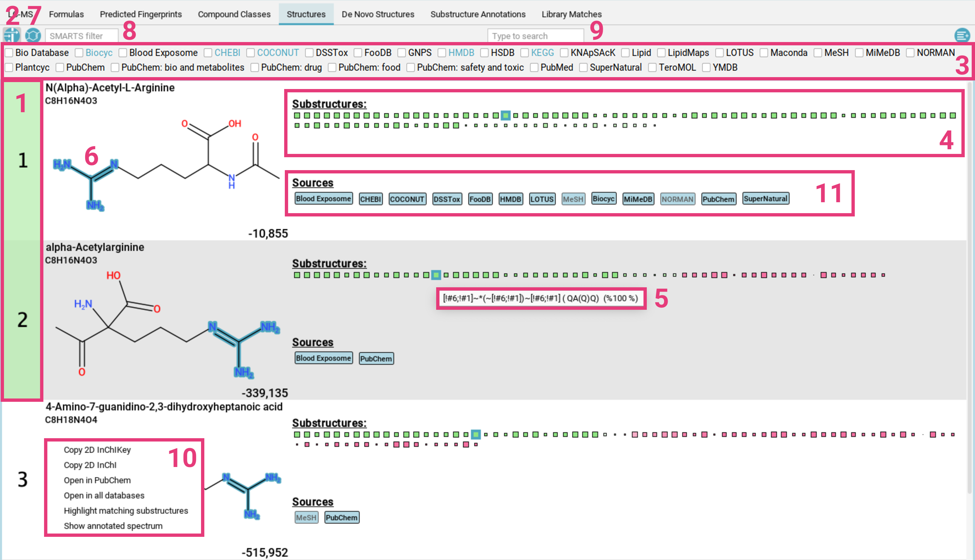The width and height of the screenshot is (975, 560).
Task: Enable the KEGG database checkbox
Action: [525, 53]
